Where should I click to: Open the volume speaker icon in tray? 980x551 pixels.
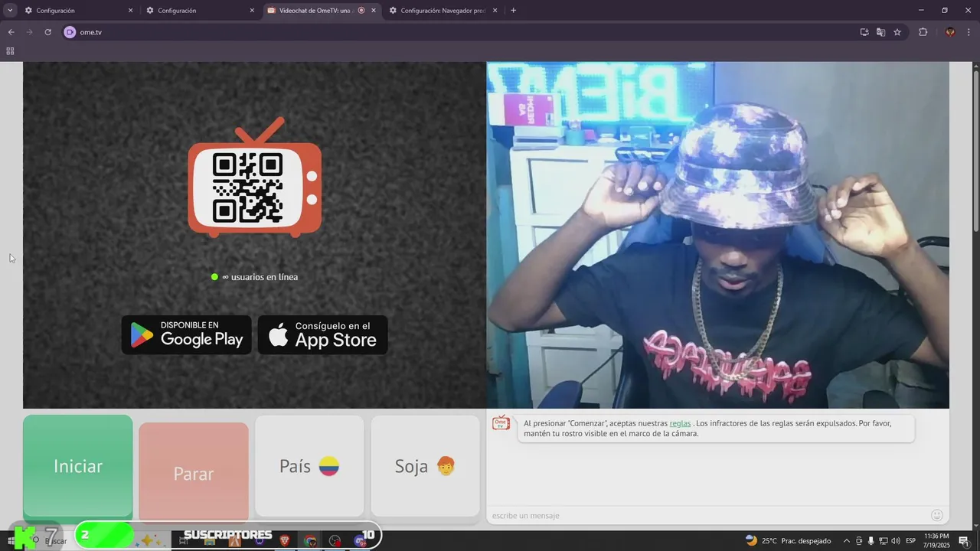897,540
